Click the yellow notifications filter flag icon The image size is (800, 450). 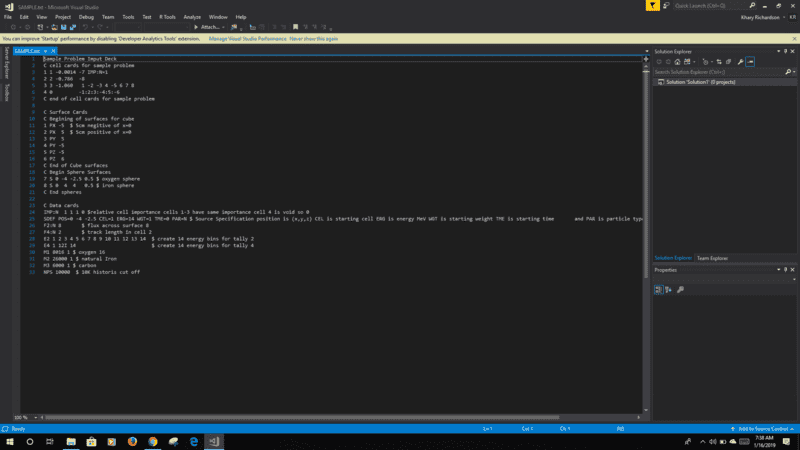[x=652, y=5]
